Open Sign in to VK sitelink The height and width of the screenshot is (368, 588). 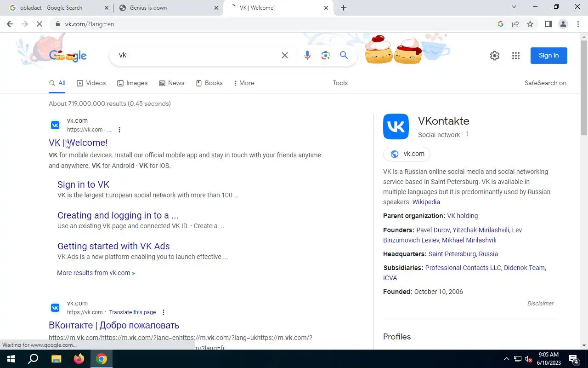coord(83,184)
